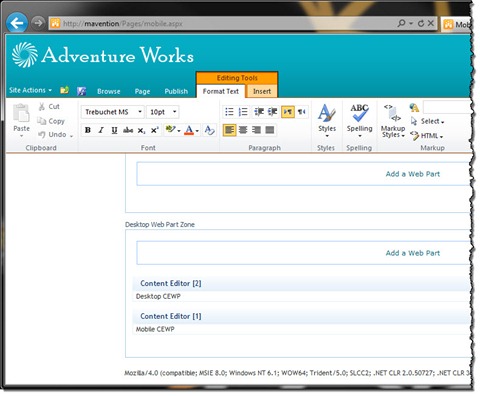The width and height of the screenshot is (480, 396).
Task: Open the HTML dropdown in Markup group
Action: [x=427, y=136]
